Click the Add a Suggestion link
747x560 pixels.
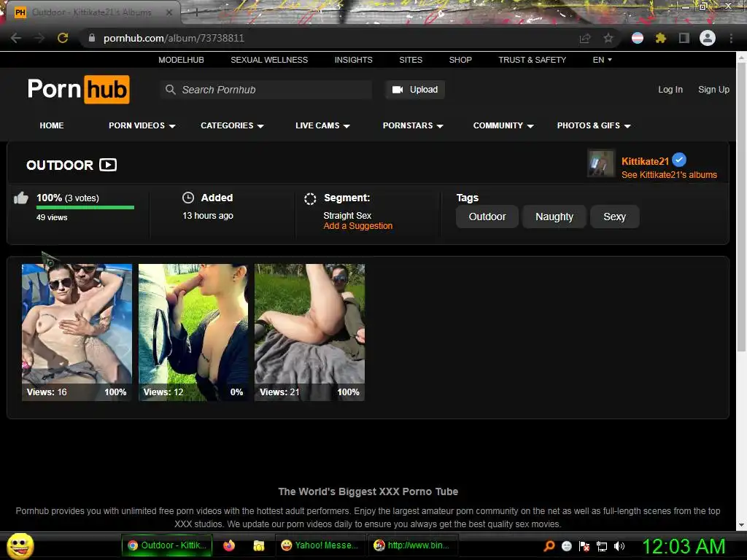[x=357, y=226]
